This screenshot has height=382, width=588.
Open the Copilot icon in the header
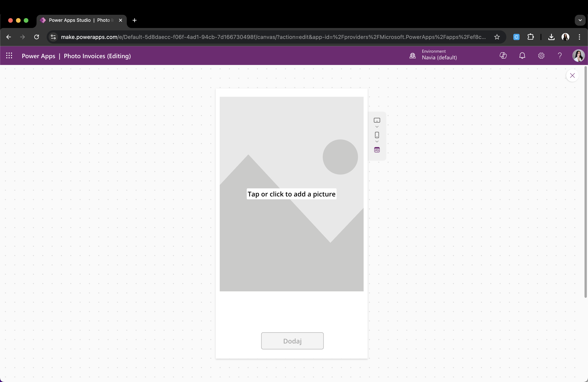point(503,56)
